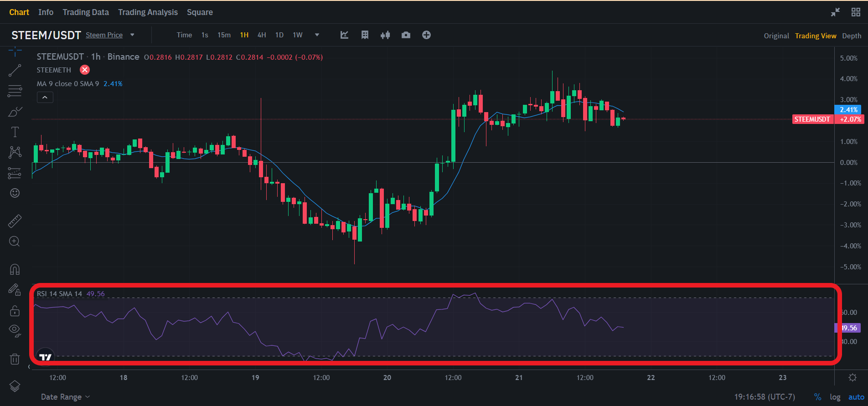The height and width of the screenshot is (406, 868).
Task: Toggle percent scale mode
Action: tap(817, 397)
